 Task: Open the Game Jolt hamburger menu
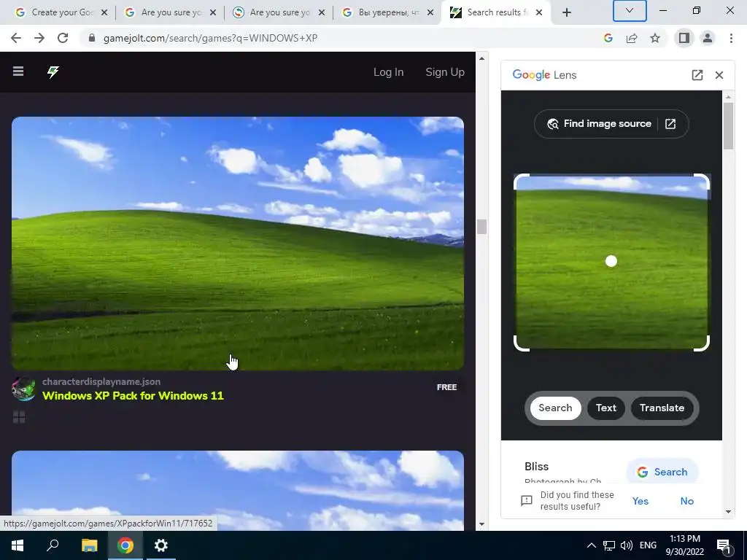coord(18,71)
